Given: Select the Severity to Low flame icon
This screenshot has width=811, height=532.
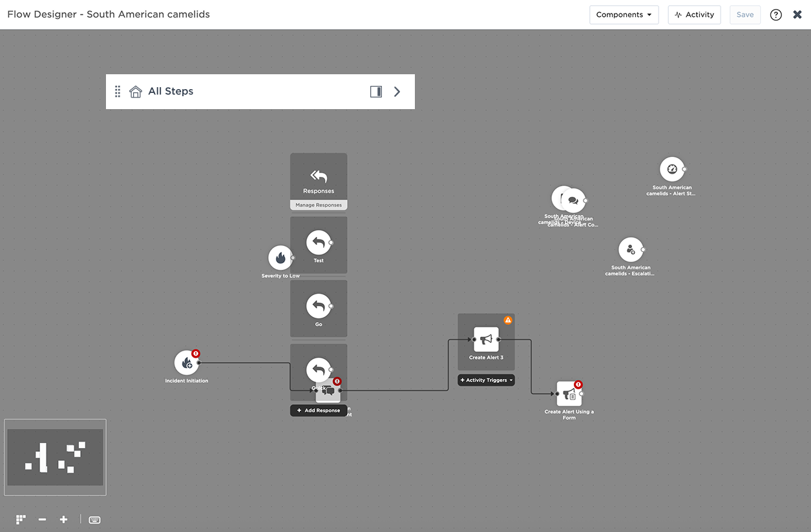Looking at the screenshot, I should pyautogui.click(x=280, y=258).
